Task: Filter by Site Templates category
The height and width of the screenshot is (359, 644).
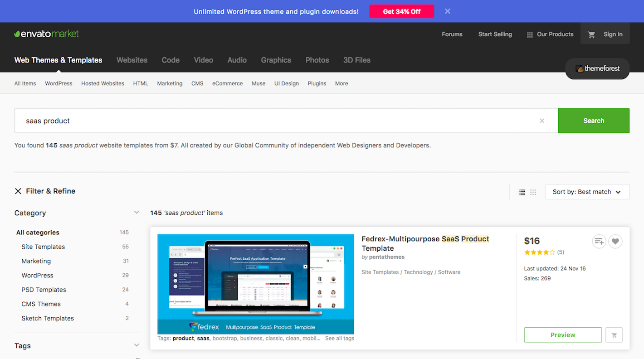Action: [43, 247]
